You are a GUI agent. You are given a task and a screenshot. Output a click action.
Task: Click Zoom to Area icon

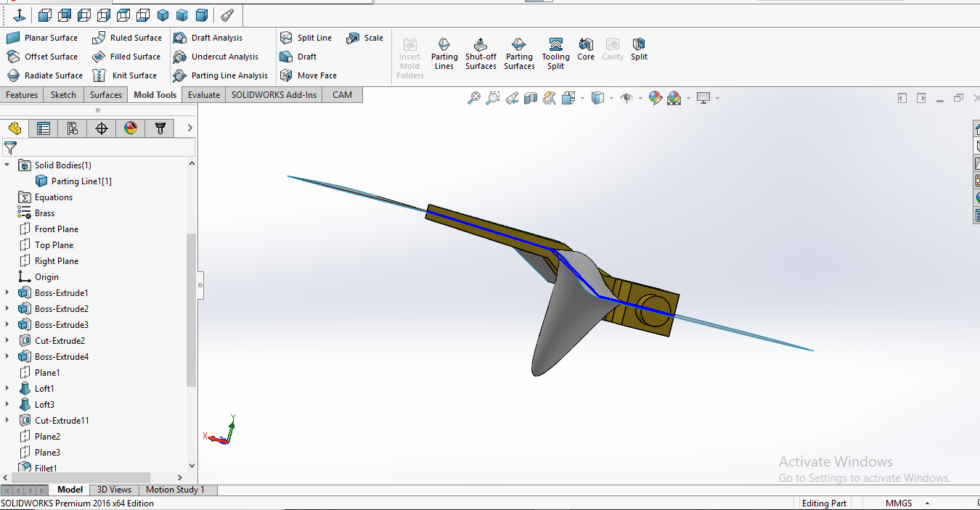pyautogui.click(x=493, y=98)
